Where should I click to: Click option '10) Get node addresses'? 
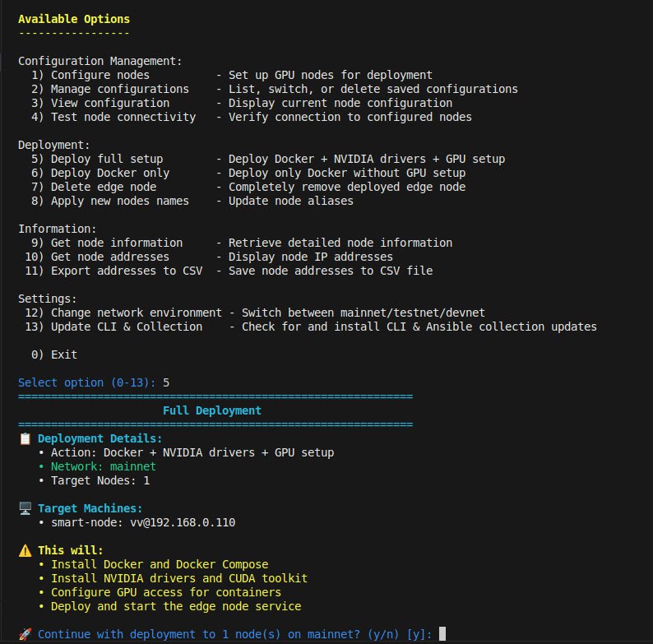[97, 257]
